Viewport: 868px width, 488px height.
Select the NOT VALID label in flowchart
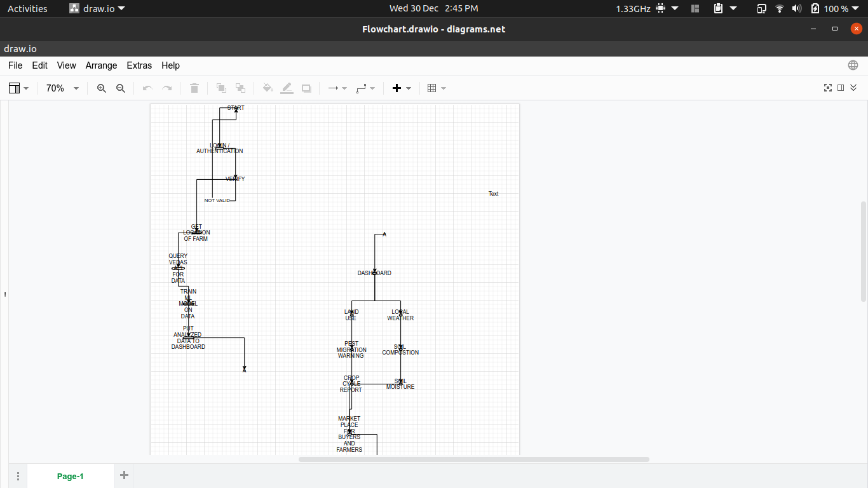coord(217,200)
